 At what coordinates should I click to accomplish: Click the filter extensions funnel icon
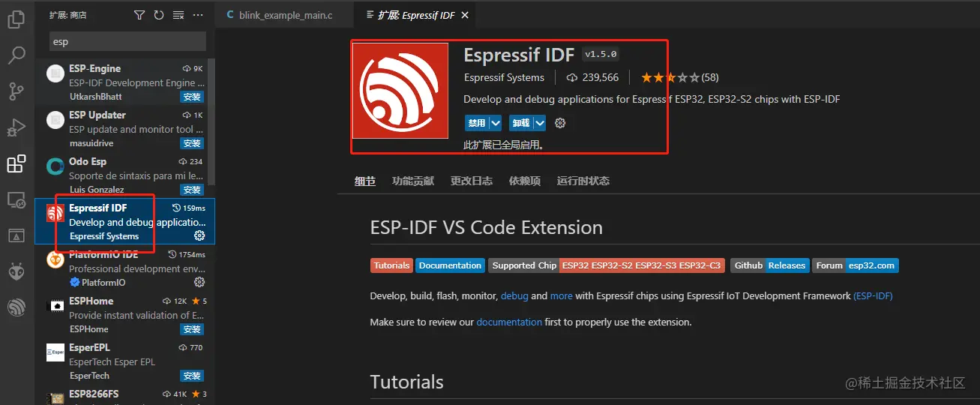tap(139, 15)
